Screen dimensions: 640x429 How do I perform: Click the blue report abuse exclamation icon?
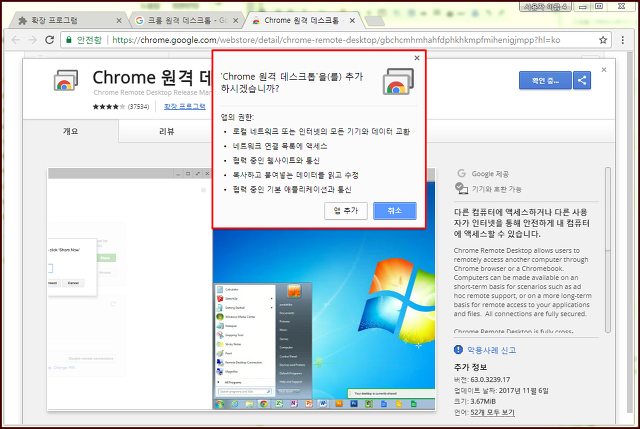pyautogui.click(x=458, y=350)
